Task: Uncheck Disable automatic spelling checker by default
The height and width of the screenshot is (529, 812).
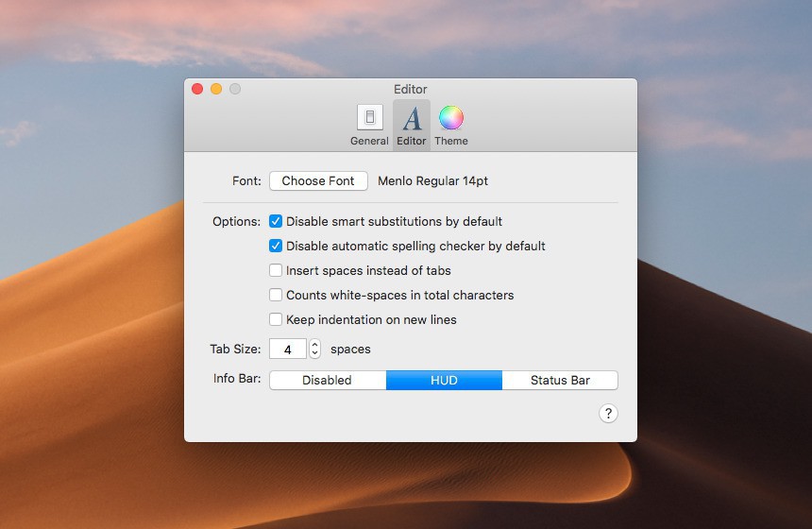Action: point(276,246)
